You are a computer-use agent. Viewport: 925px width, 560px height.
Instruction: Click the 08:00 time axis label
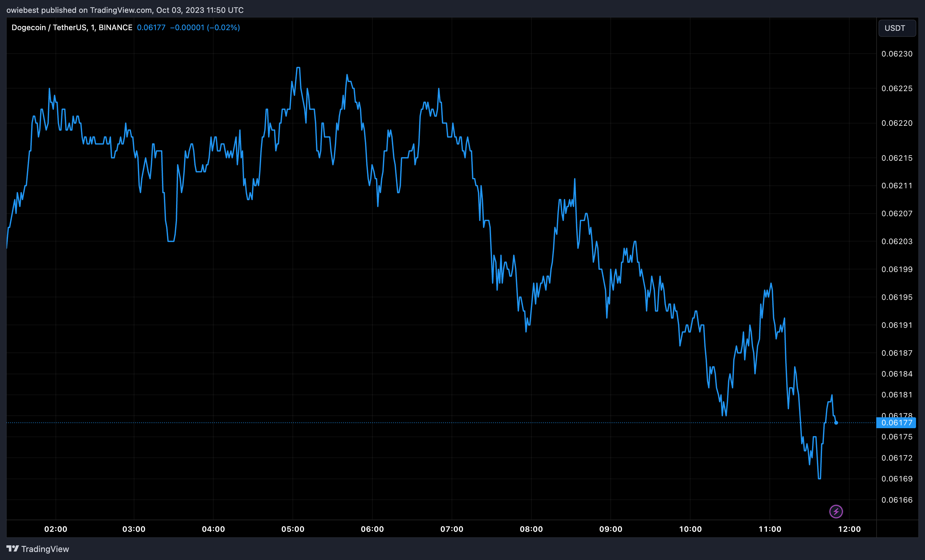click(x=531, y=529)
